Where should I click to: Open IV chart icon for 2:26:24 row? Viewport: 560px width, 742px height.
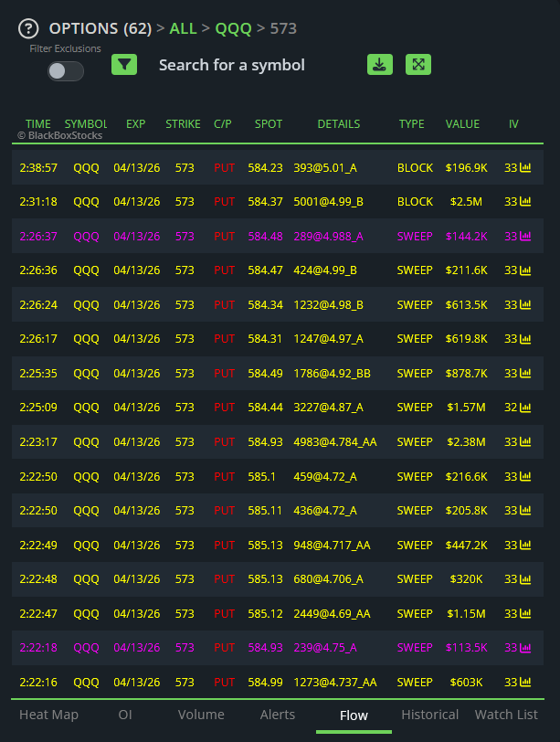tap(525, 305)
